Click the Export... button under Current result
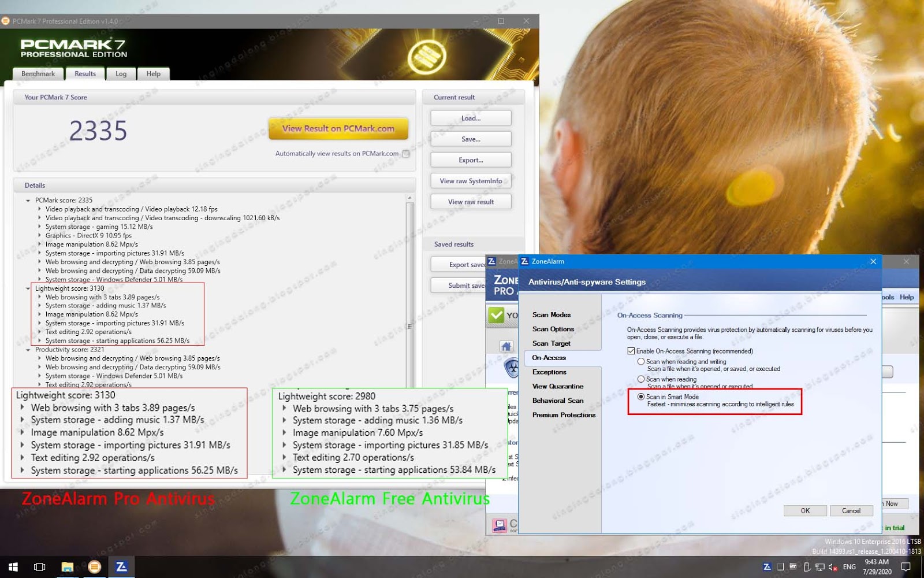 [471, 160]
